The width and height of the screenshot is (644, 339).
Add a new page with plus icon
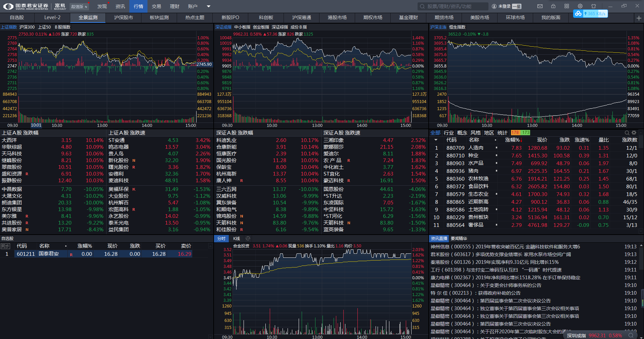(x=639, y=18)
